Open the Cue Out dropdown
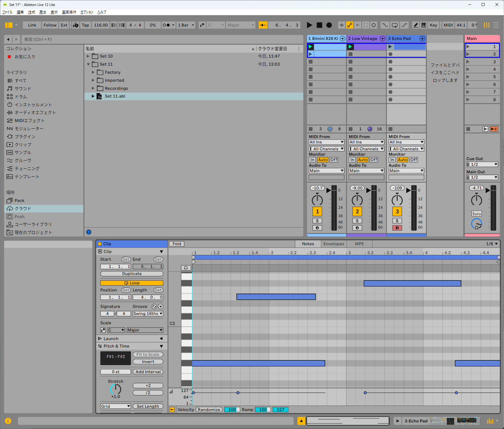This screenshot has width=504, height=429. click(x=482, y=164)
